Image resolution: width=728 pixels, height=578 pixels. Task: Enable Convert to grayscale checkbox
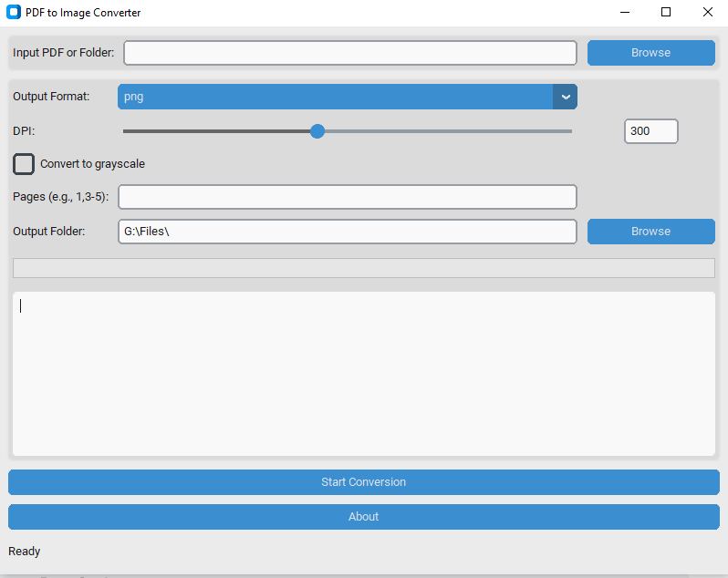(x=24, y=164)
